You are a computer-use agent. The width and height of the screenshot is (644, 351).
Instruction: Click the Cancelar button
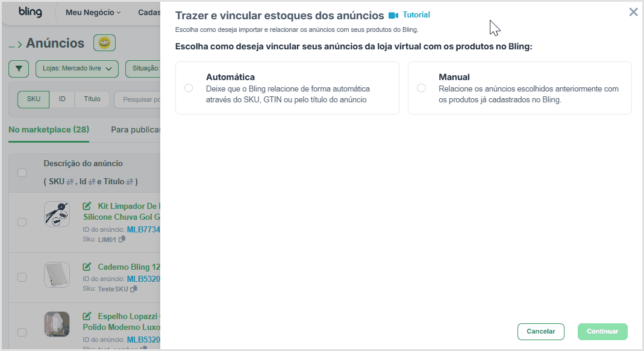541,332
